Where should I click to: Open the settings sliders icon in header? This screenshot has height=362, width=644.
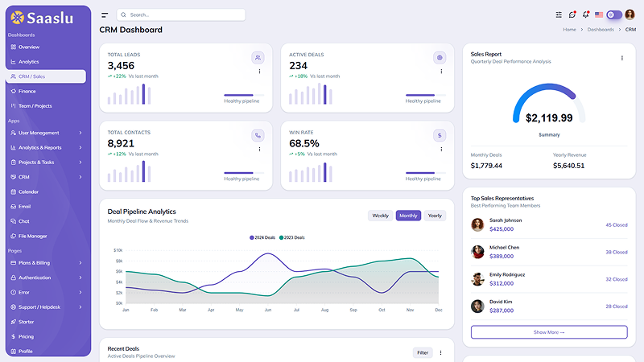tap(559, 14)
